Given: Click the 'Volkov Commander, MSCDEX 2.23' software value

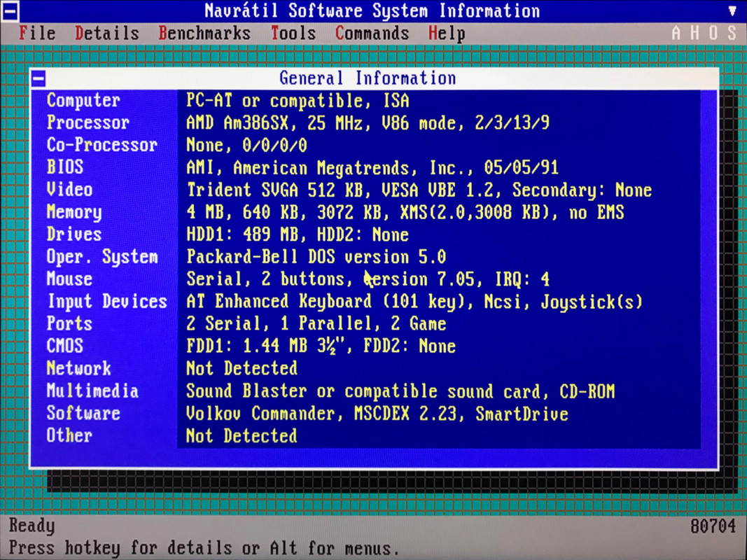Looking at the screenshot, I should pyautogui.click(x=377, y=414).
